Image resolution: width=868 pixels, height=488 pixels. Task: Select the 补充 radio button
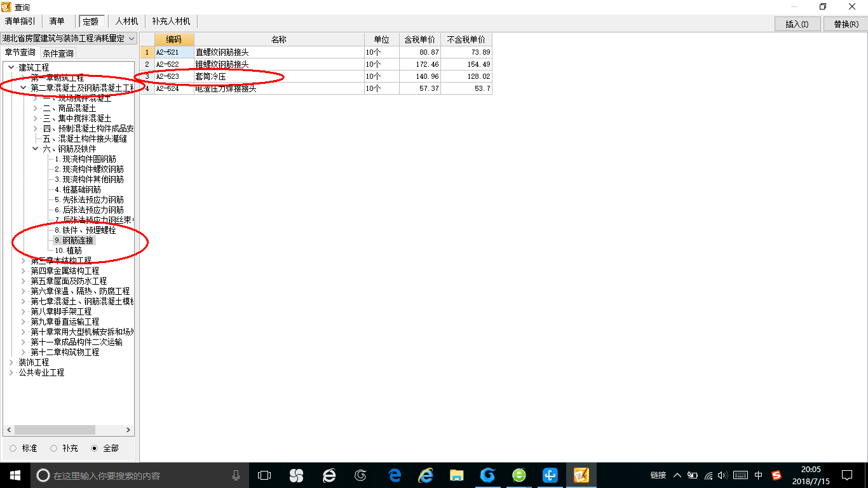click(54, 448)
